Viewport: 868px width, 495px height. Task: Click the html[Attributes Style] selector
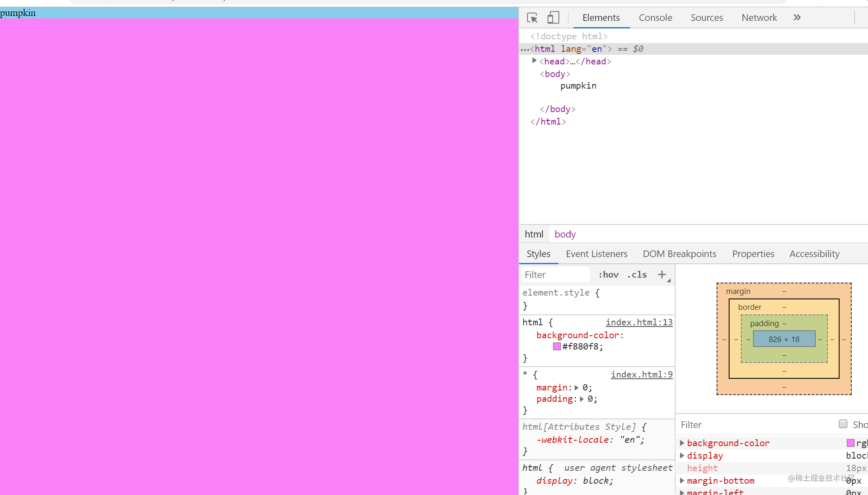tap(579, 426)
